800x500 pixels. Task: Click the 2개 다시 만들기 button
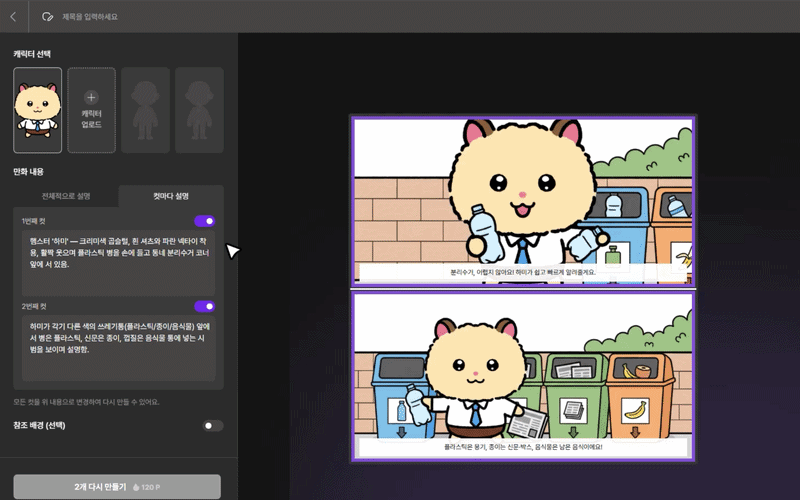coord(117,487)
